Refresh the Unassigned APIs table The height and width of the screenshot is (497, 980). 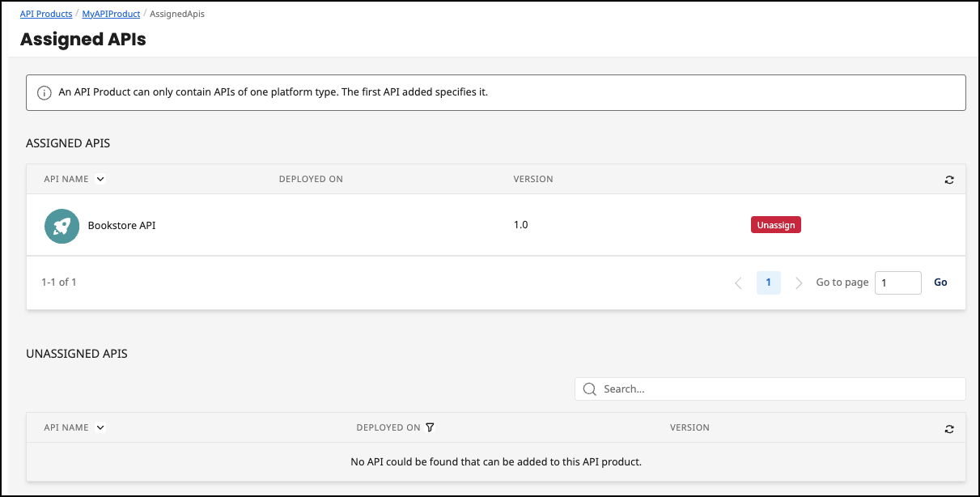tap(948, 428)
